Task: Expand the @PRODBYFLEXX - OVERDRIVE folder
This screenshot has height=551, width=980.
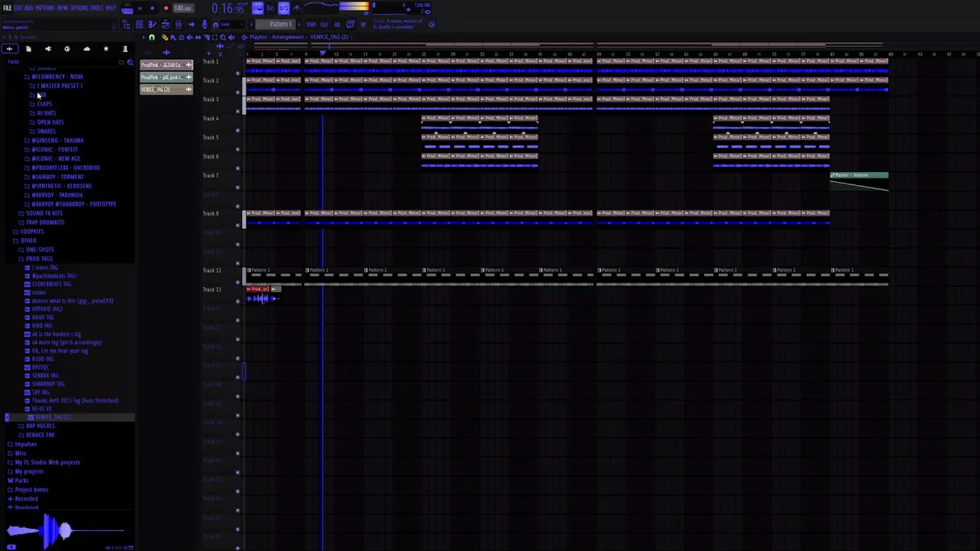Action: click(x=62, y=168)
